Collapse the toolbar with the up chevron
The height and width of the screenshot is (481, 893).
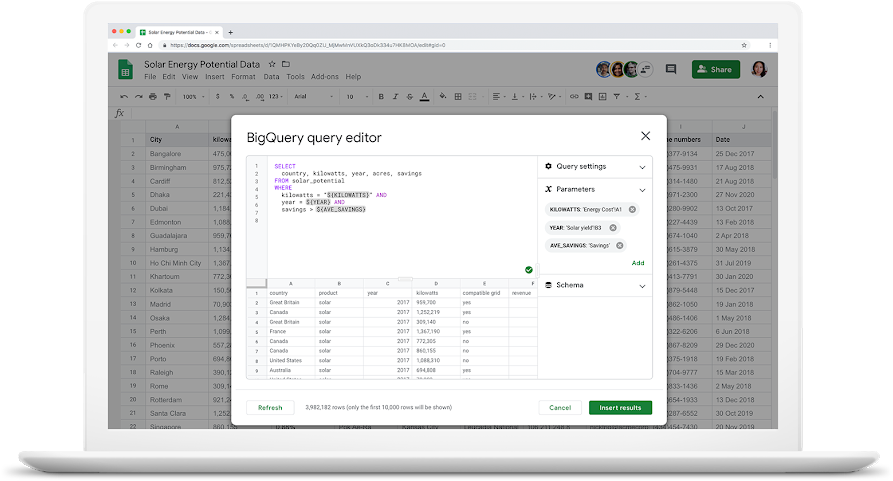pyautogui.click(x=760, y=97)
